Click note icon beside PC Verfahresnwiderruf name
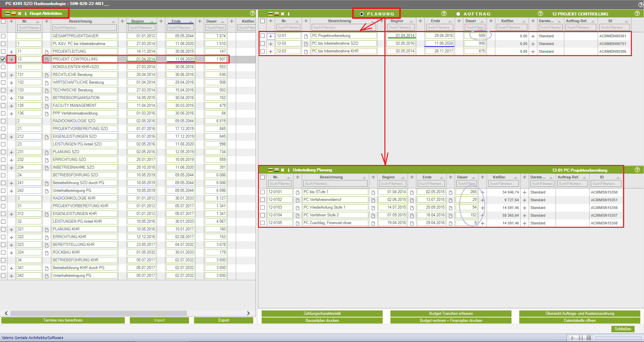Viewport: 644px width, 342px height. [x=298, y=200]
